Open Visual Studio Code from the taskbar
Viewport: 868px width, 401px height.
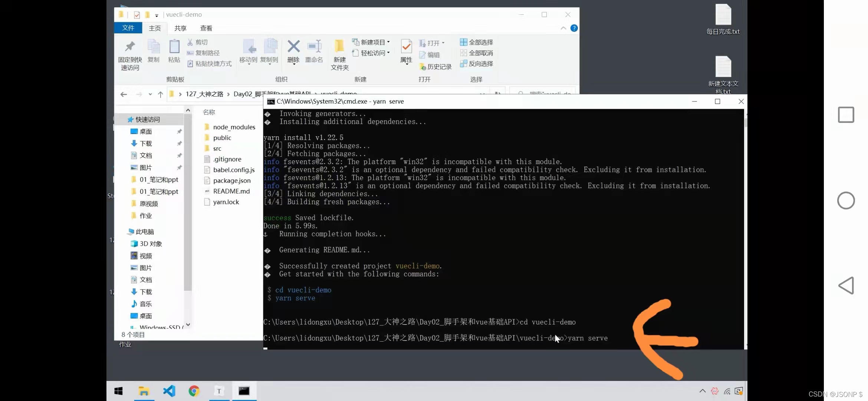click(x=169, y=391)
